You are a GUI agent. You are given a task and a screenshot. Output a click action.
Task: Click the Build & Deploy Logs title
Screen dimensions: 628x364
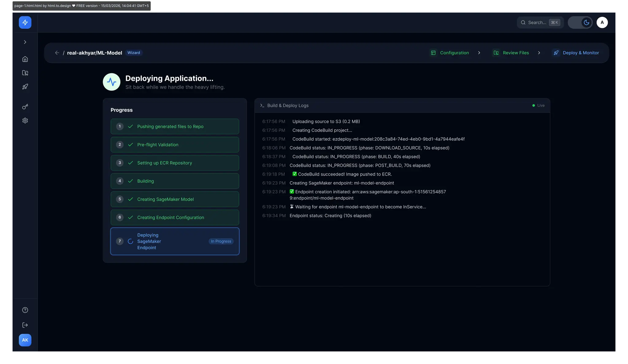288,105
